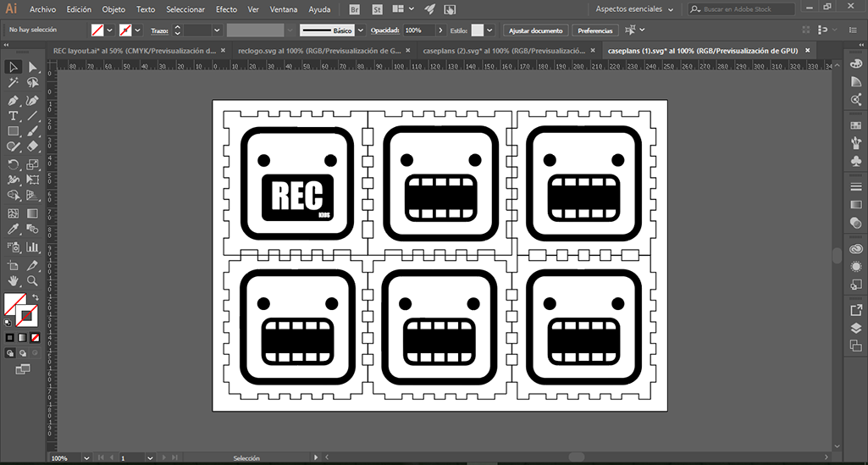Select the Scale tool
This screenshot has height=465, width=868.
pos(33,164)
